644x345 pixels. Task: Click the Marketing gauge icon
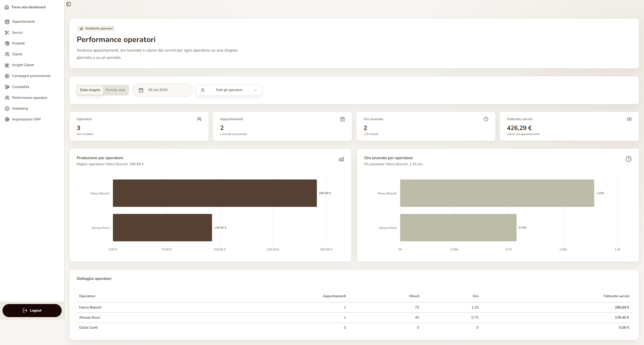(x=7, y=108)
